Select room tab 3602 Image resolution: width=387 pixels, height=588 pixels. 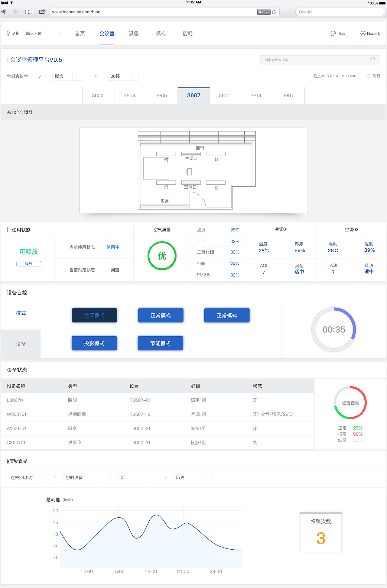coord(98,95)
